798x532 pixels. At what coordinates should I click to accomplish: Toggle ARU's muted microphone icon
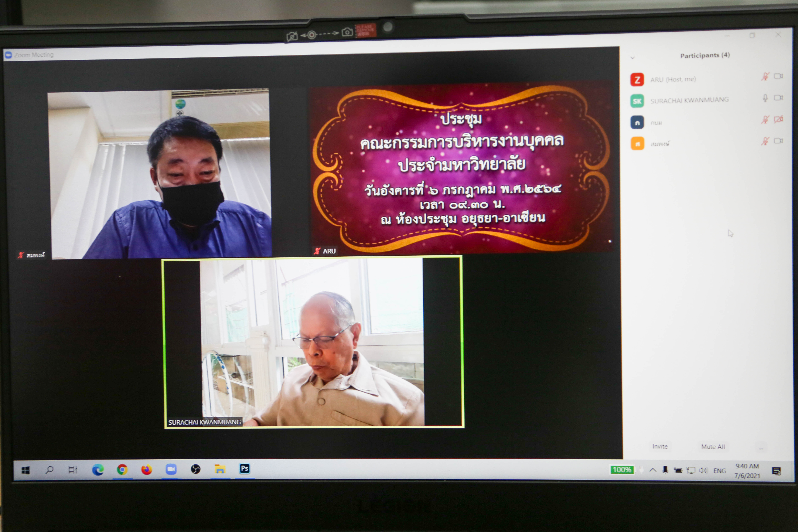pos(765,76)
